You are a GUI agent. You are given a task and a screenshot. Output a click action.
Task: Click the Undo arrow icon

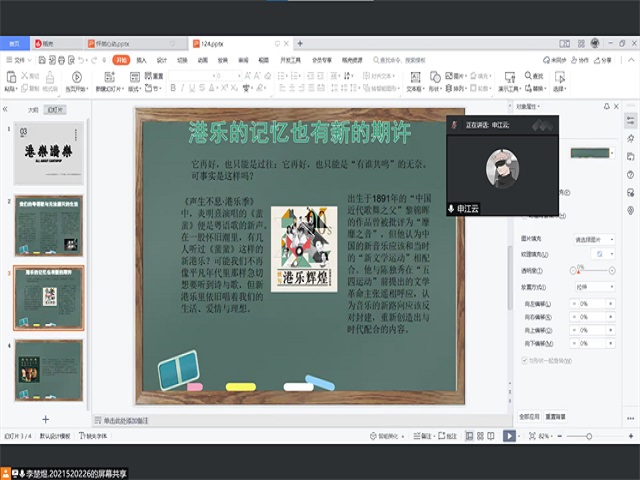pos(81,60)
